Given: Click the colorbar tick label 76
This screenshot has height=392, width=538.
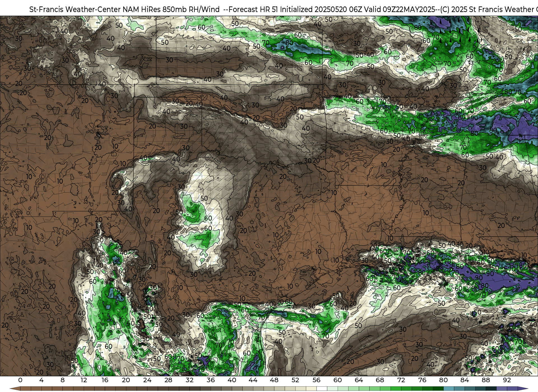Looking at the screenshot, I should point(422,380).
